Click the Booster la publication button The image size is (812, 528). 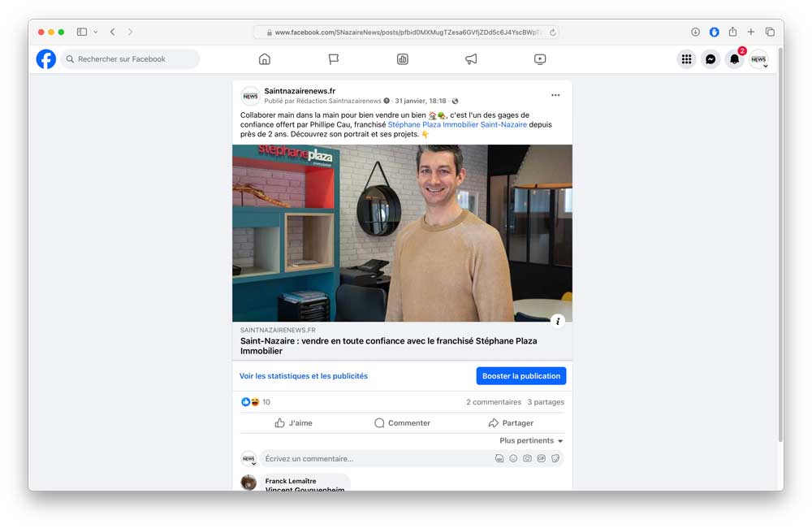point(521,375)
